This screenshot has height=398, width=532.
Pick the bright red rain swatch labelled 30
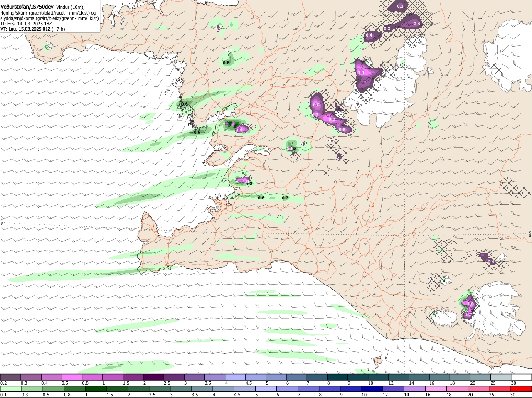(521, 389)
